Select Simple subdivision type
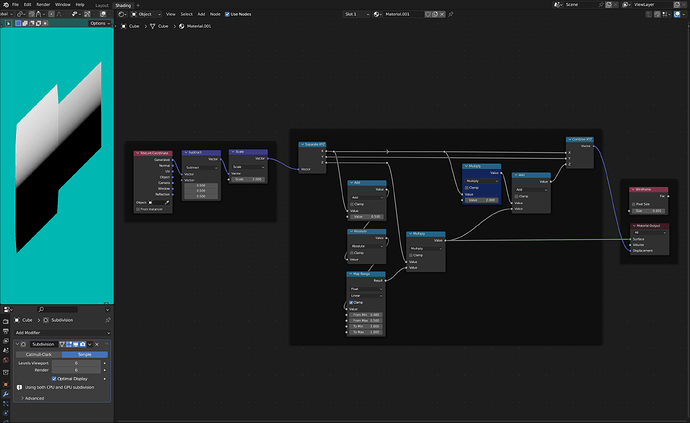Image resolution: width=690 pixels, height=423 pixels. click(84, 354)
